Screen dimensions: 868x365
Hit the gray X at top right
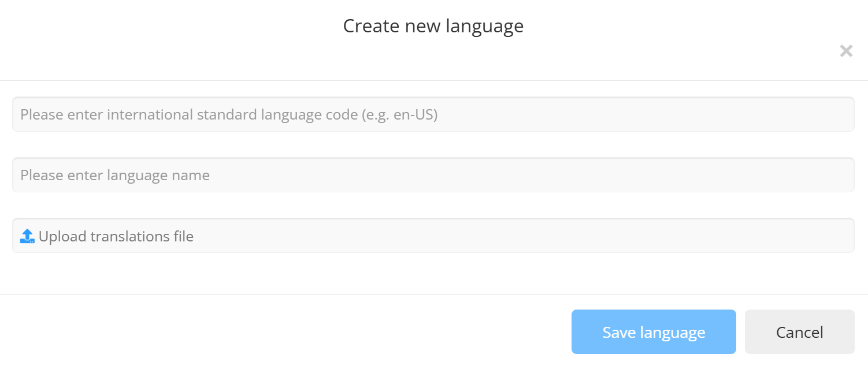click(846, 51)
